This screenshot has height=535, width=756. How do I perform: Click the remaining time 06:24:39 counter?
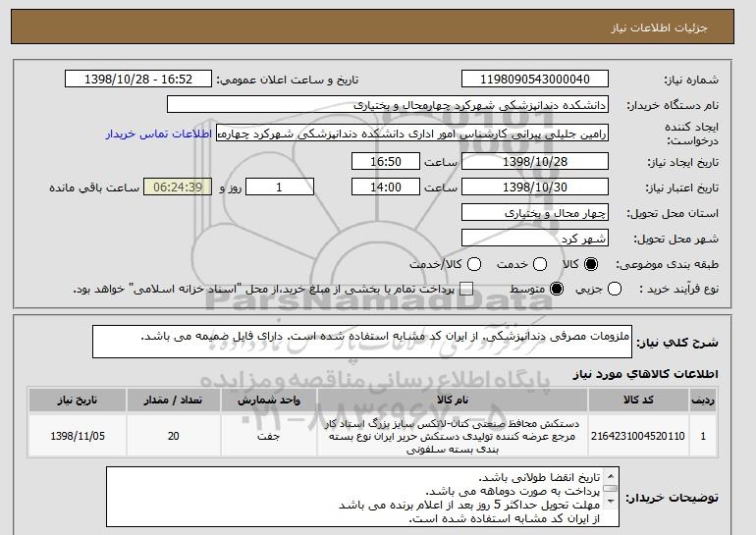point(178,187)
